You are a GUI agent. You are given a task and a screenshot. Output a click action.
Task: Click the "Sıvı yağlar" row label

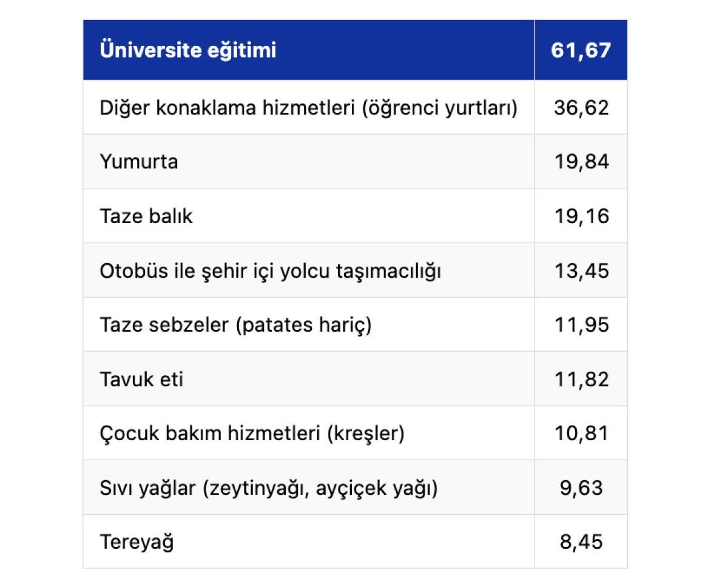pyautogui.click(x=268, y=488)
